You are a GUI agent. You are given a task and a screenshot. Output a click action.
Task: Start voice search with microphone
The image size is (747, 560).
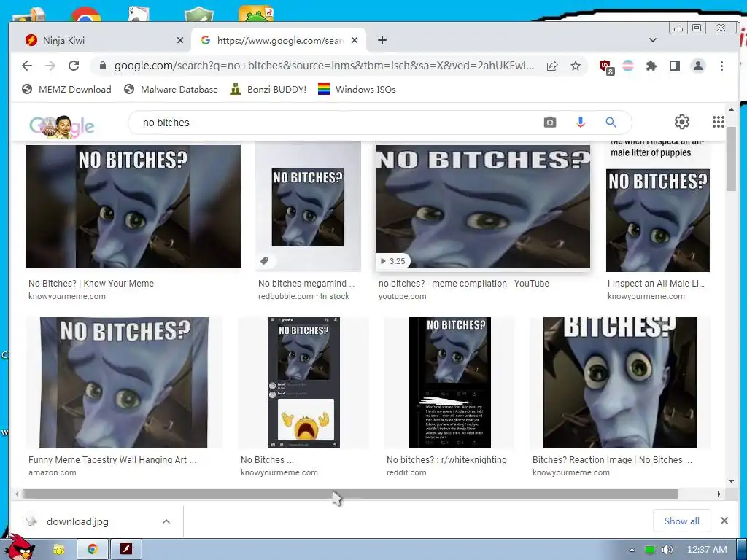580,122
